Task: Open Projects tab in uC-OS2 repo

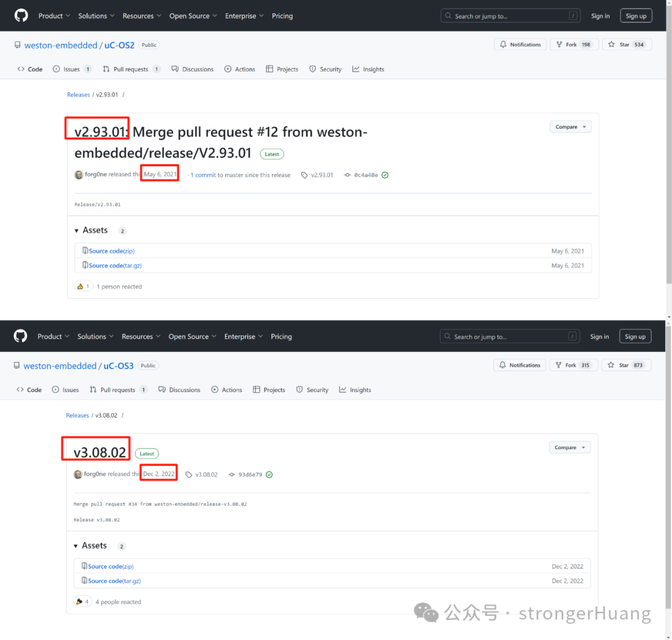Action: pyautogui.click(x=282, y=69)
